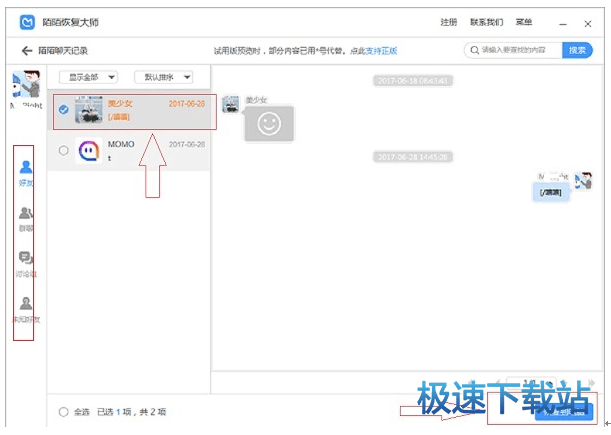Toggle the 全选 select-all option
611x435 pixels.
click(64, 412)
